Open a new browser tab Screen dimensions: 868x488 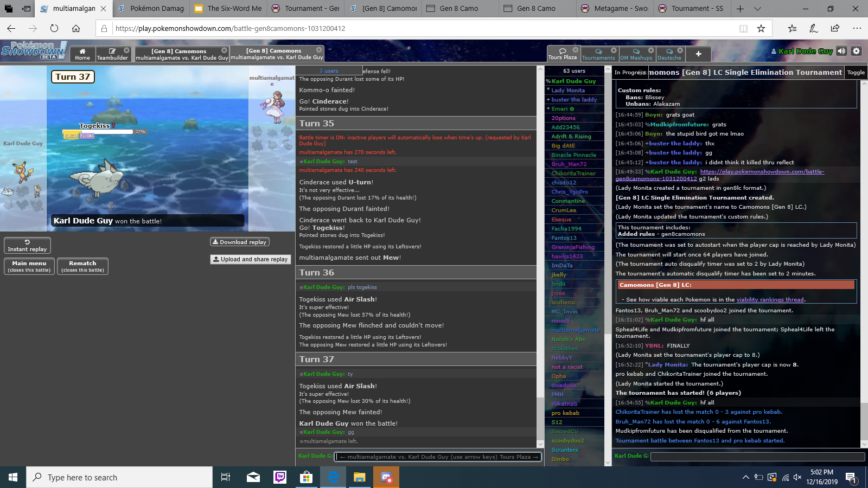740,9
